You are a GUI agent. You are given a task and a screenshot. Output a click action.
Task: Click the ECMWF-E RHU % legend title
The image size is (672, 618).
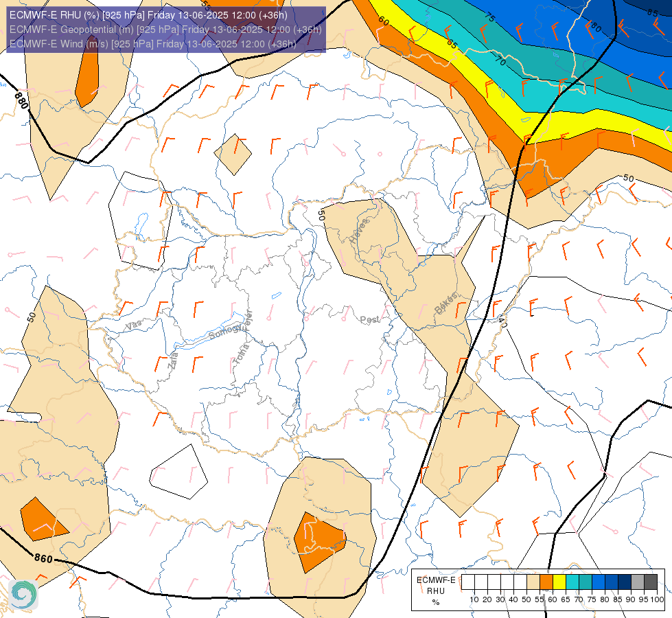(436, 591)
